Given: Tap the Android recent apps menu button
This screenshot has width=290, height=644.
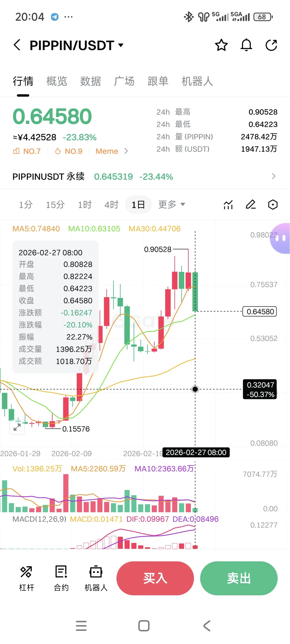Looking at the screenshot, I should tap(81, 626).
